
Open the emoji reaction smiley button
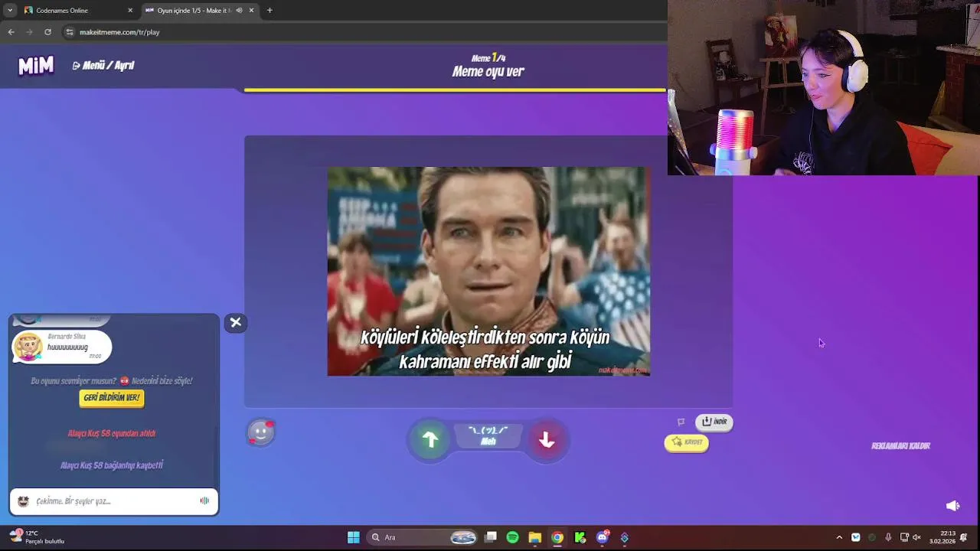tap(260, 432)
